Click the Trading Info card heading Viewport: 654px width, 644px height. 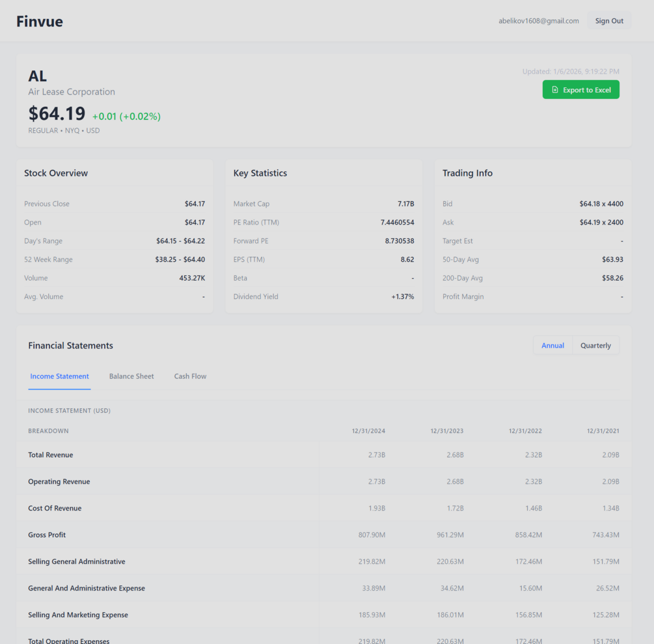coord(467,173)
